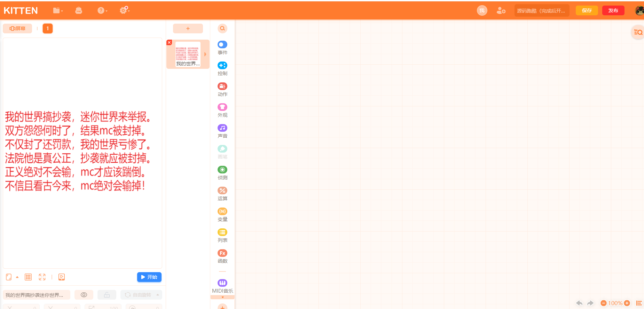Invite a collaborator with the add-user icon
Image resolution: width=644 pixels, height=309 pixels.
click(x=501, y=10)
